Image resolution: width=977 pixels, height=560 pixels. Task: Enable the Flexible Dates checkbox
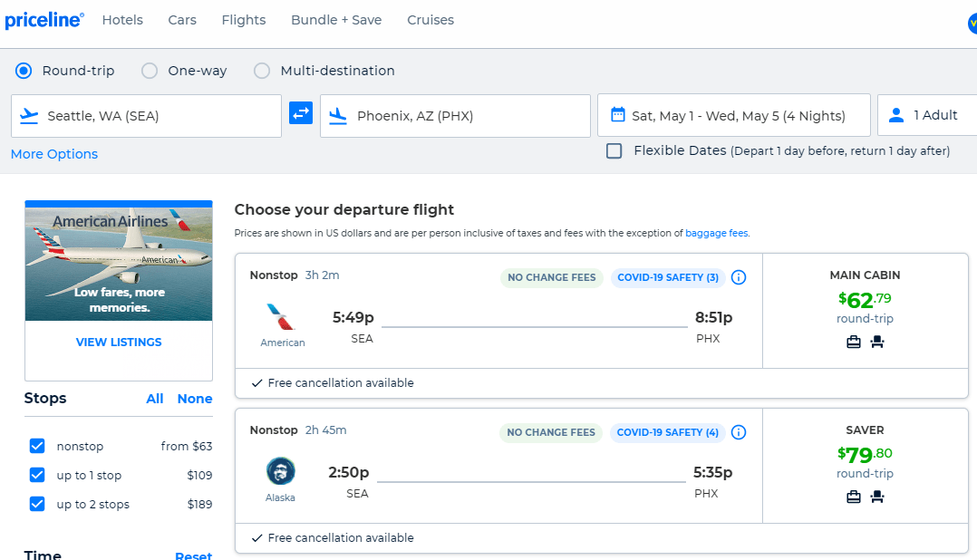614,150
